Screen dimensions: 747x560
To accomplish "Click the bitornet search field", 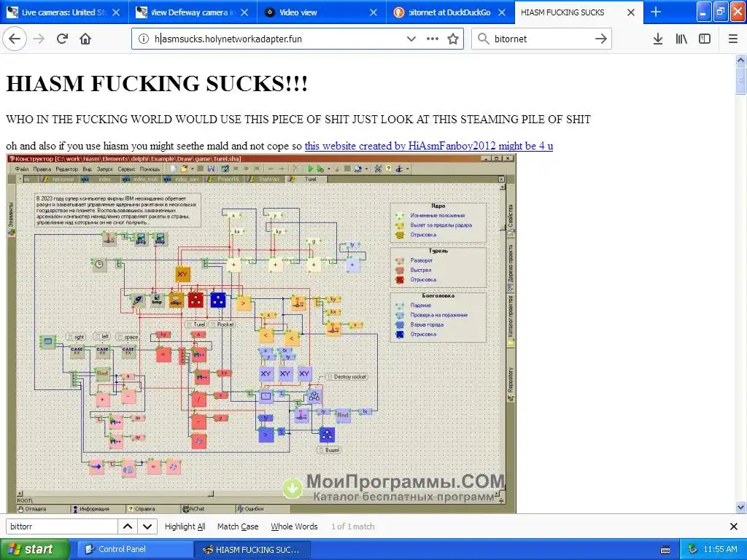I will [542, 39].
